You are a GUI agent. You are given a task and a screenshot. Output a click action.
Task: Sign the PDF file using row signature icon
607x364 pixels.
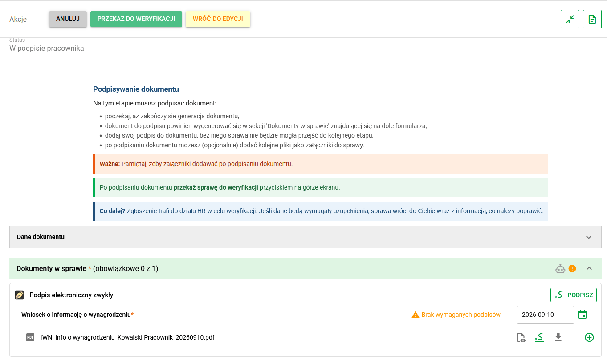tap(539, 338)
